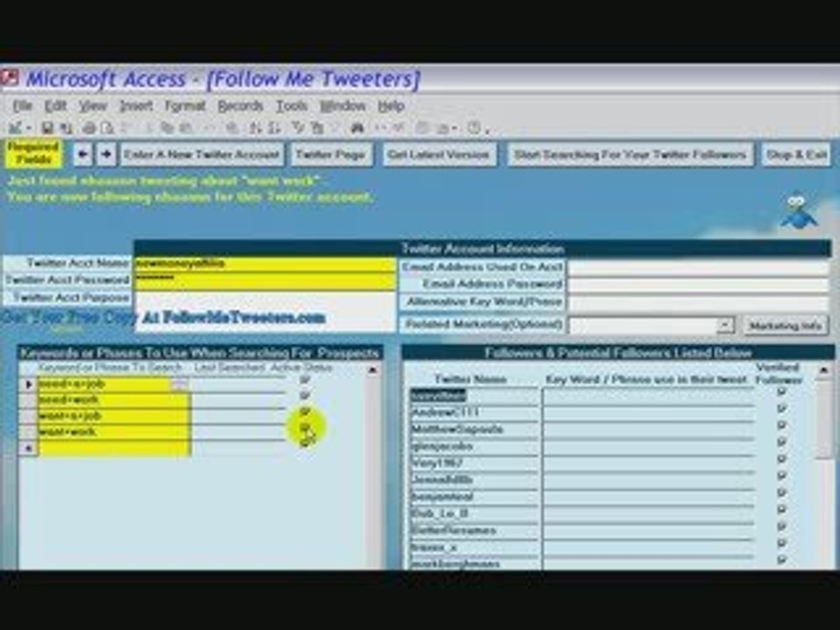Viewport: 840px width, 630px height.
Task: Click the Twitter Acct Password field
Action: point(265,280)
